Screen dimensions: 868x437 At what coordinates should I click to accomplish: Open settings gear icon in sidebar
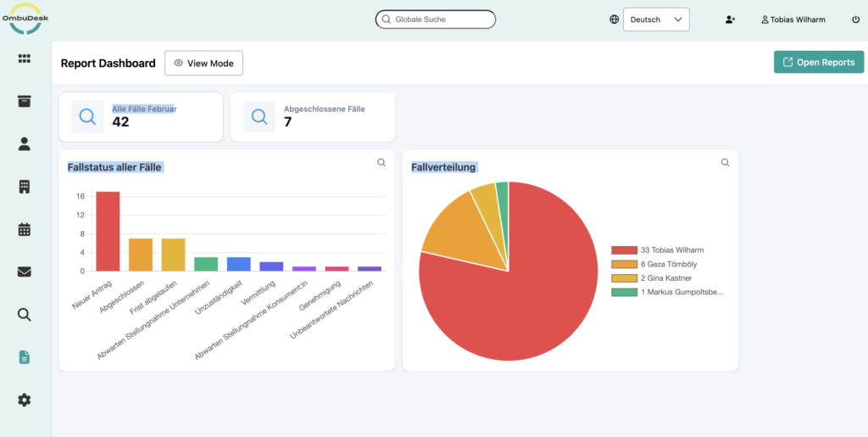[x=25, y=400]
